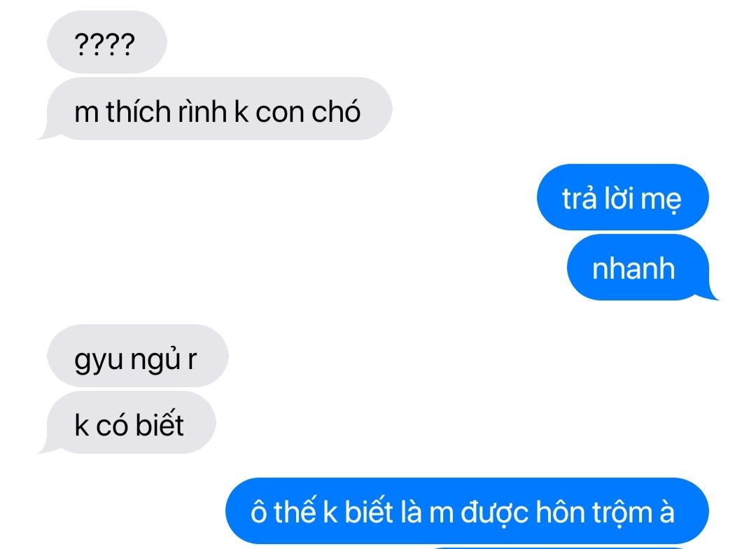Image resolution: width=756 pixels, height=549 pixels.
Task: Tap the gray "????" message bubble
Action: pyautogui.click(x=107, y=43)
